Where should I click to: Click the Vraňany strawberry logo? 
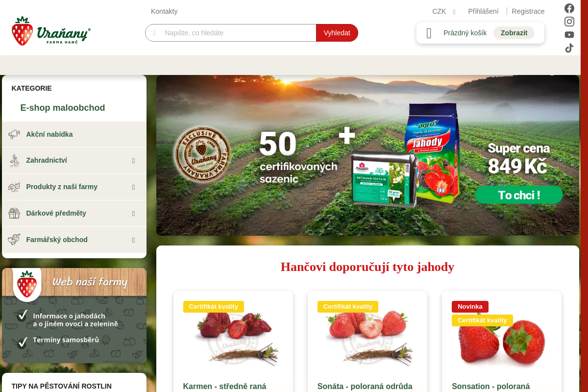[x=51, y=31]
